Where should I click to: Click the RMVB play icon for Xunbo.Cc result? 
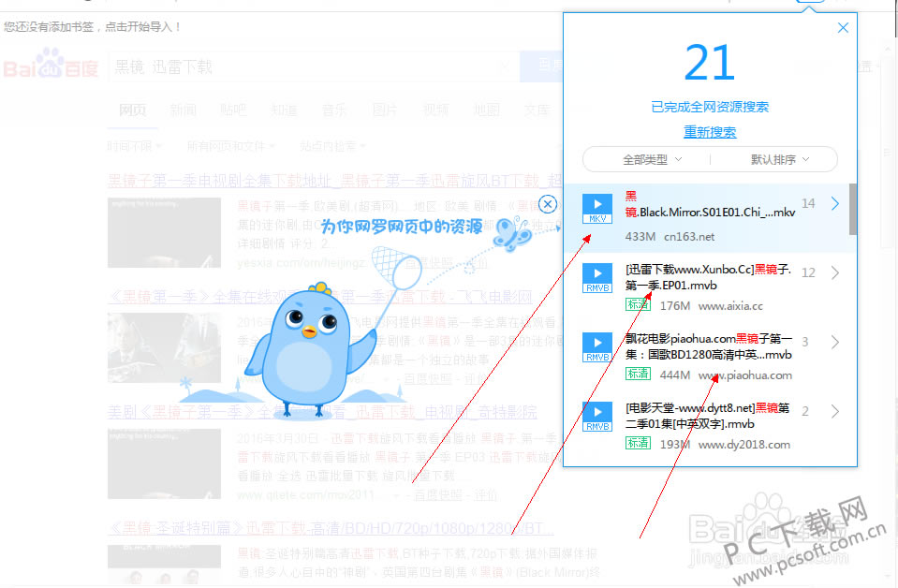tap(597, 278)
